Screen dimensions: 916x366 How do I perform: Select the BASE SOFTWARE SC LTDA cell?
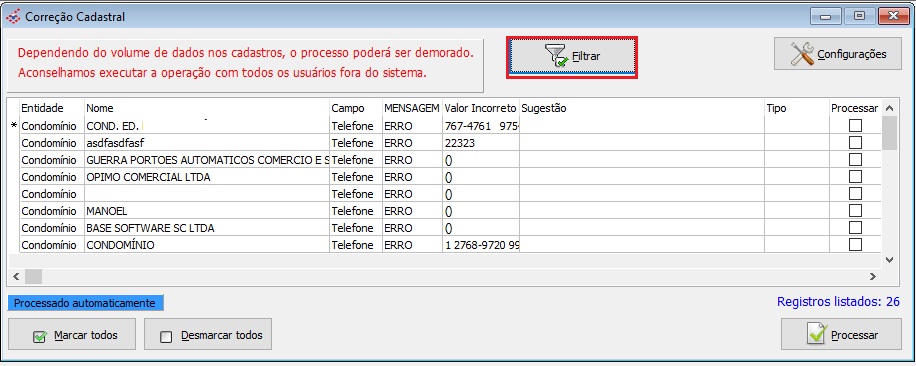[207, 228]
